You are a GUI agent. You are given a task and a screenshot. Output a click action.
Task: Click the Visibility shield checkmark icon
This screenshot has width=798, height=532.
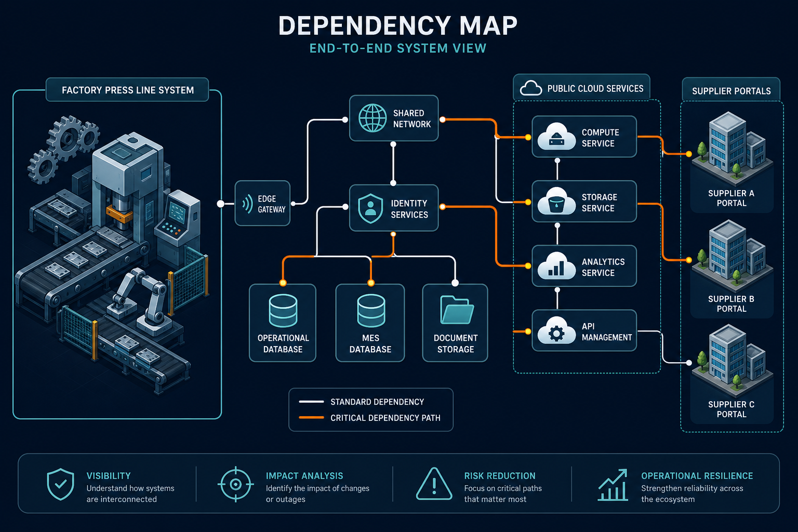point(60,484)
